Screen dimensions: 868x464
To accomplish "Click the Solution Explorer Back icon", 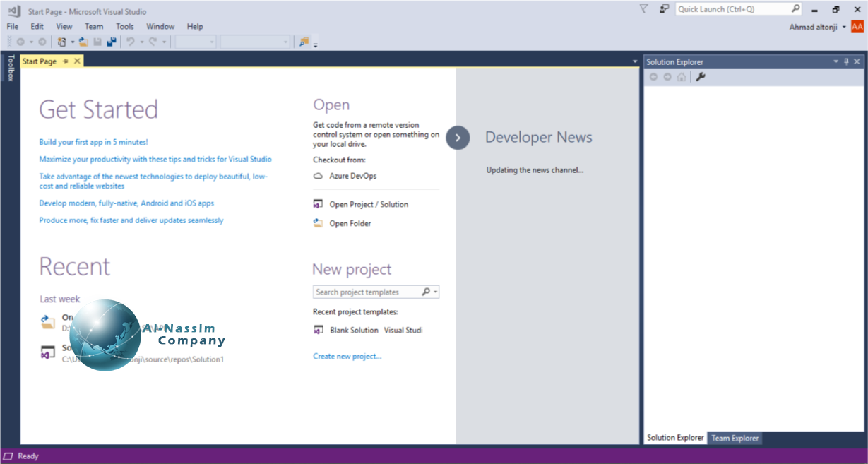I will point(653,77).
